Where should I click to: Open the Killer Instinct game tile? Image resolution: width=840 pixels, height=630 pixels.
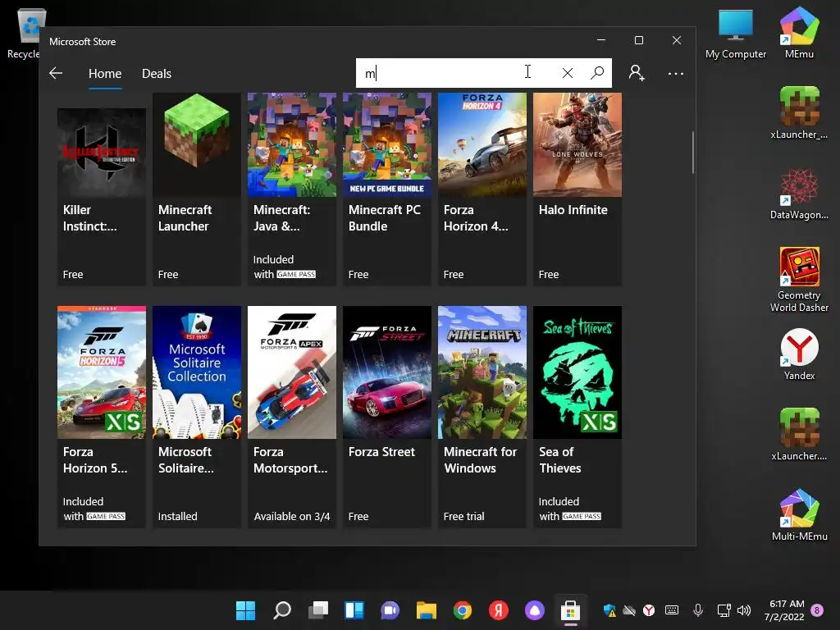pyautogui.click(x=101, y=196)
